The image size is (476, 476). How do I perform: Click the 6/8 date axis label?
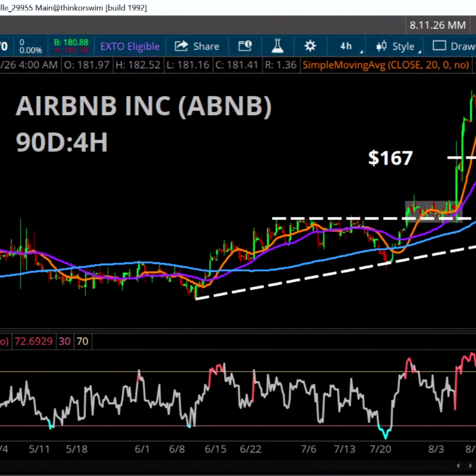177,449
